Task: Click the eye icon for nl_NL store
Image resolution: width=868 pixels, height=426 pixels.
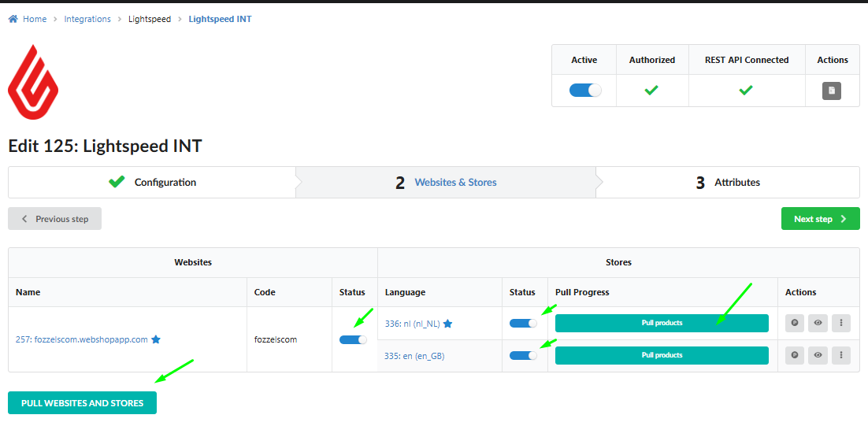Action: coord(818,323)
